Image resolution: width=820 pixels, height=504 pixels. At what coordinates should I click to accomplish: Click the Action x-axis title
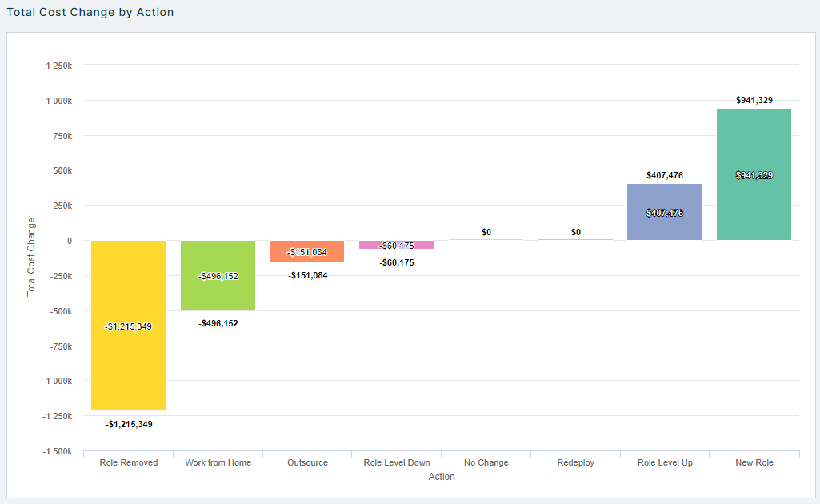pos(441,477)
